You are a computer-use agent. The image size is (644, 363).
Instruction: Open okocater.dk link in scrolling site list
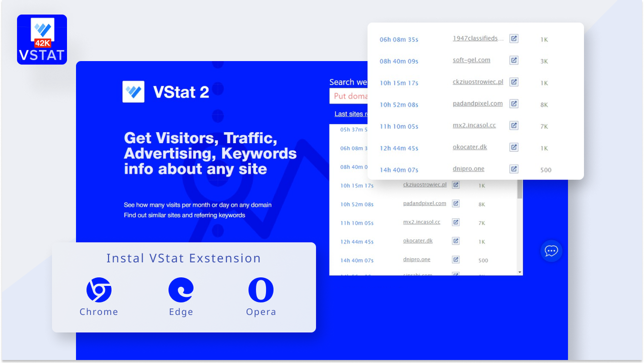point(418,240)
